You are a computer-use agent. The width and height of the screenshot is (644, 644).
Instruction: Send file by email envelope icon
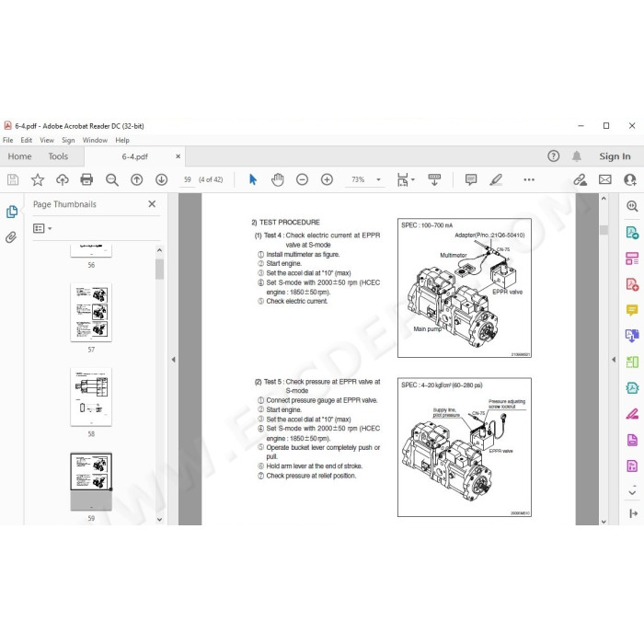(x=605, y=179)
